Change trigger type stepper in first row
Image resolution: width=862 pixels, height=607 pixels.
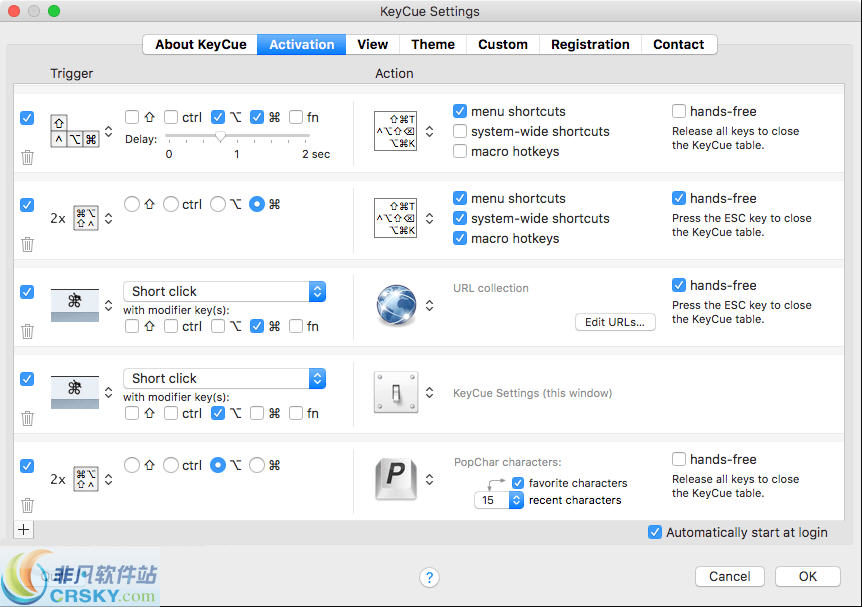click(x=109, y=131)
